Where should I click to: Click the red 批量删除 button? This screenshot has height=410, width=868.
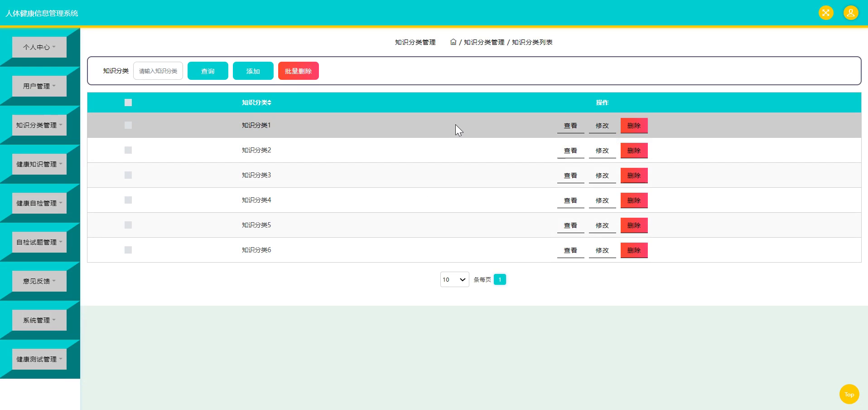(299, 71)
